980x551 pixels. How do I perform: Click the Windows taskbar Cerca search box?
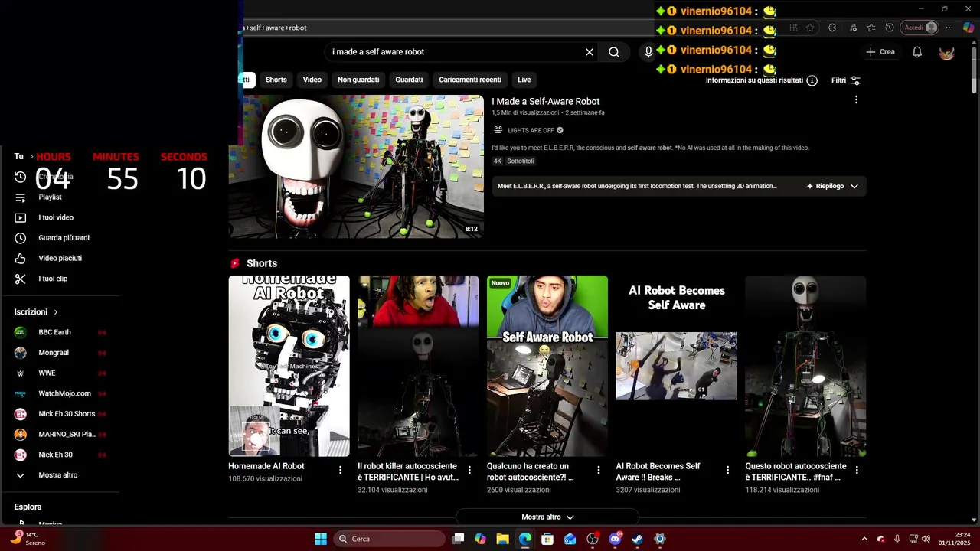pyautogui.click(x=390, y=539)
